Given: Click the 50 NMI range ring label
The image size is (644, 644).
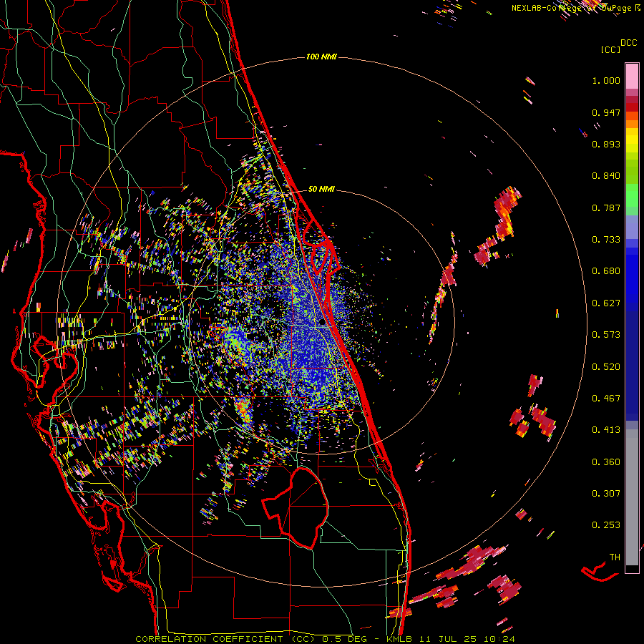Looking at the screenshot, I should click(x=321, y=190).
